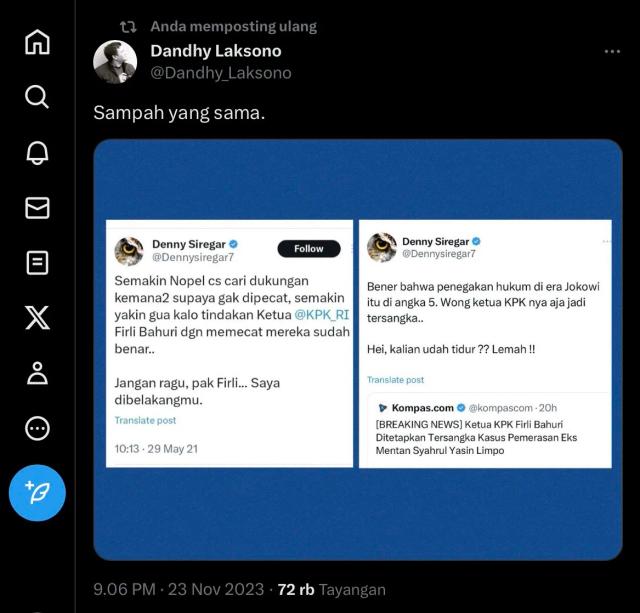Click the 'Sampah yang sama.' post text
The image size is (640, 613).
click(179, 113)
